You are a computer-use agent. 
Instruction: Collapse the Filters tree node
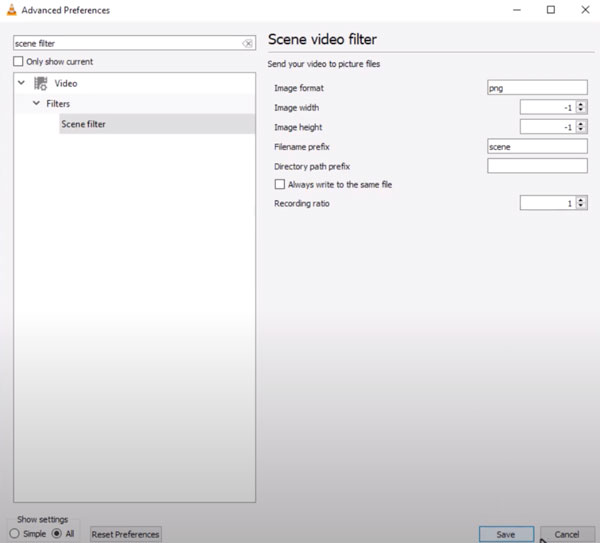pos(36,103)
